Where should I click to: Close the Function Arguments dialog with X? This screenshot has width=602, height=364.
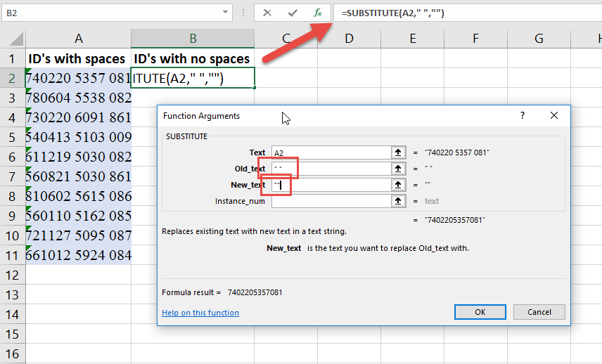pos(554,115)
